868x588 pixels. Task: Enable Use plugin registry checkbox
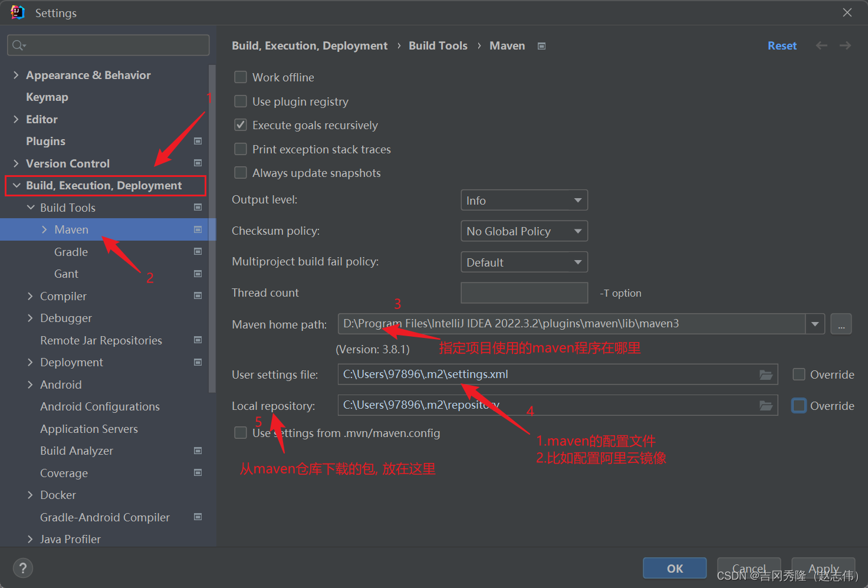click(x=241, y=101)
